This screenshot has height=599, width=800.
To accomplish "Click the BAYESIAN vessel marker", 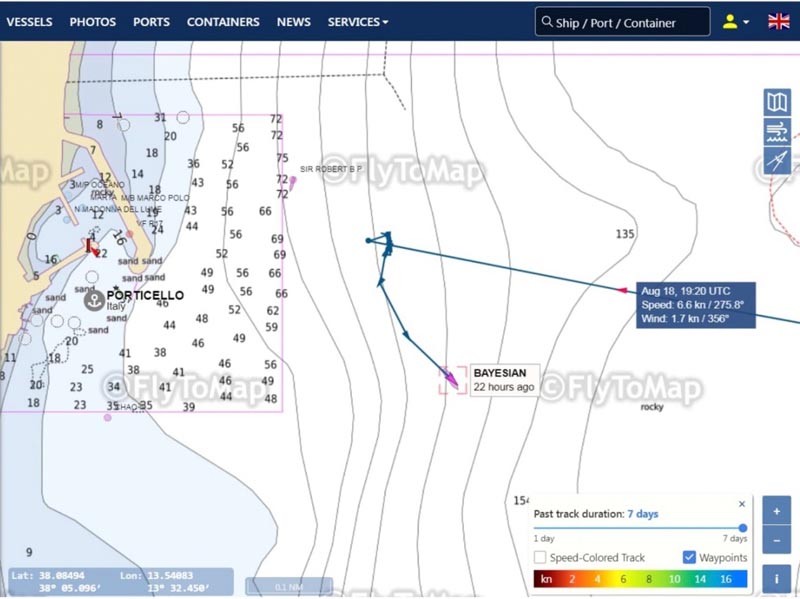I will [x=453, y=378].
